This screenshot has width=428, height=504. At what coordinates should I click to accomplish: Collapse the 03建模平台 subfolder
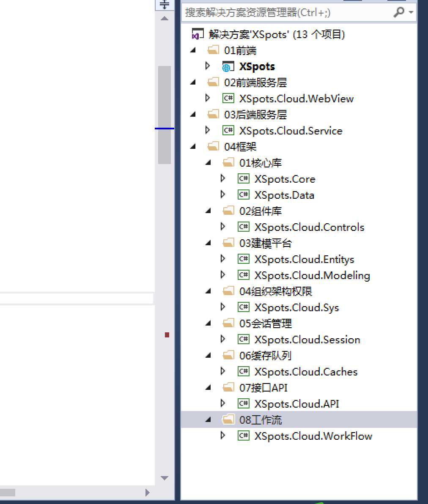[x=208, y=243]
